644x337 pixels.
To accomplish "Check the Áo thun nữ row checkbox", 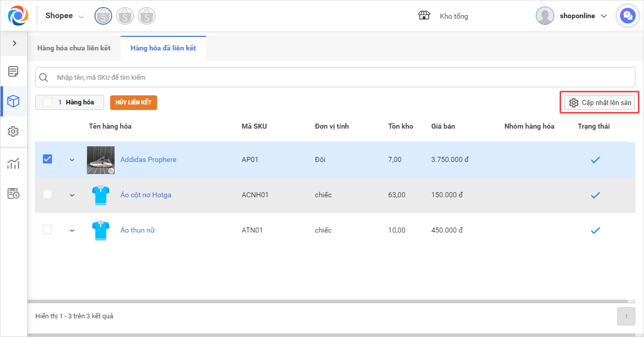I will tap(47, 230).
